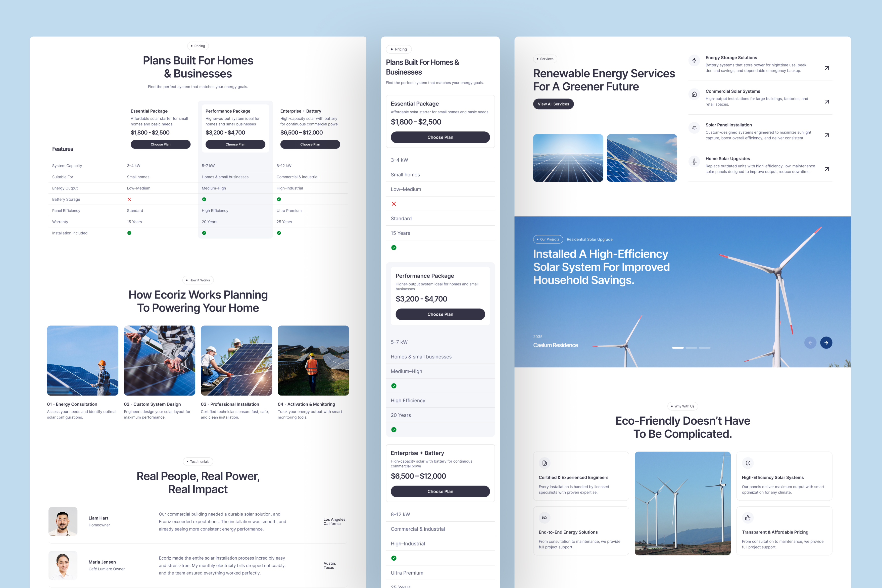
Task: Click the house icon beside Commercial Solar Systems
Action: 694,94
